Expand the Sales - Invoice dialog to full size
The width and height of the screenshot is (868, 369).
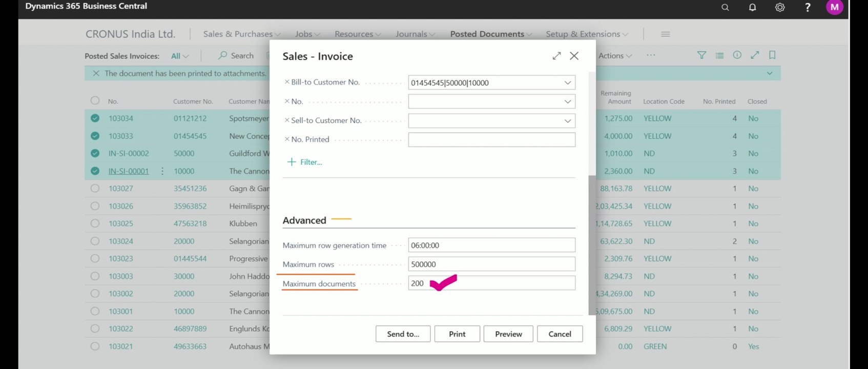[556, 56]
